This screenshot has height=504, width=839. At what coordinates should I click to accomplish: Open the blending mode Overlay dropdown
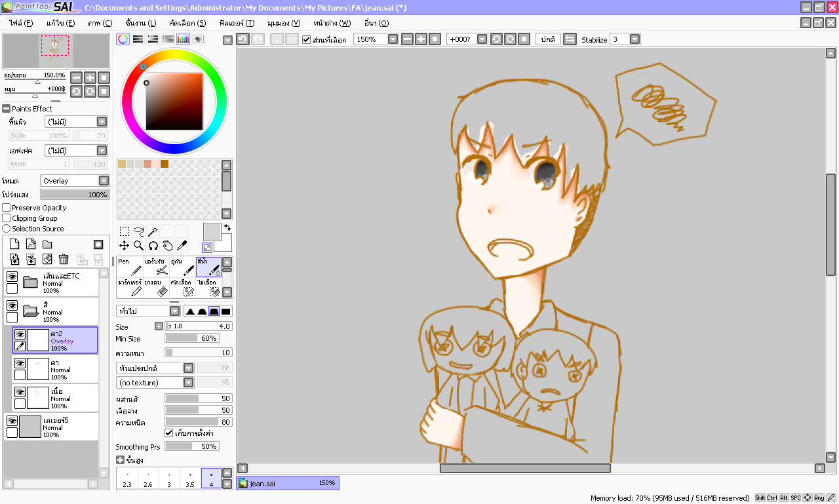point(75,181)
